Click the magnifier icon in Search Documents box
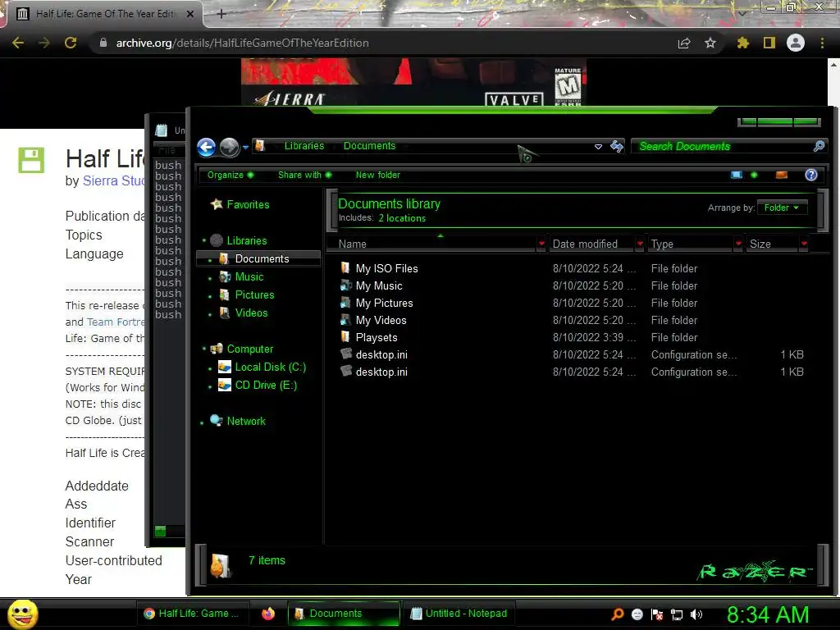The width and height of the screenshot is (840, 630). (x=819, y=146)
